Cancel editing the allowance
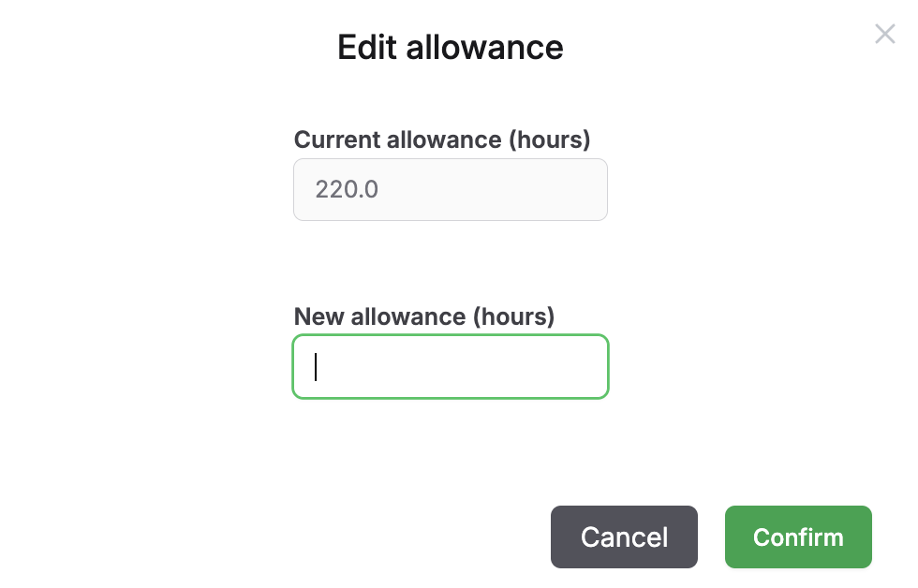Image resolution: width=918 pixels, height=588 pixels. pyautogui.click(x=624, y=537)
